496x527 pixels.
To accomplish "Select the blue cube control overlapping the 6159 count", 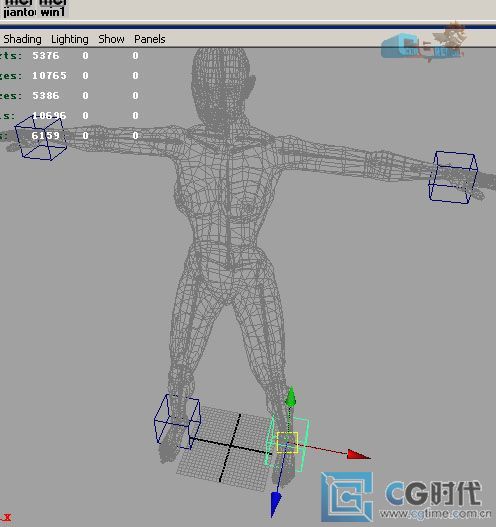I will point(41,137).
